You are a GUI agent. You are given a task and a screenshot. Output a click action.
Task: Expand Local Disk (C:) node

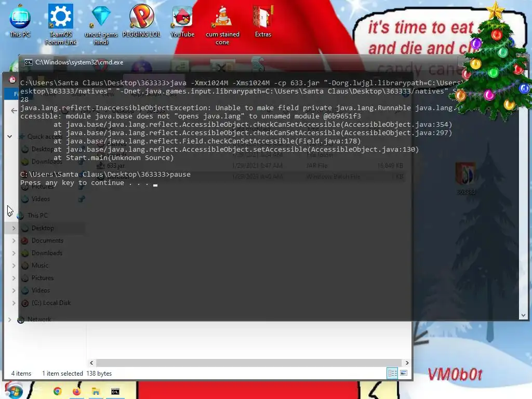(14, 303)
